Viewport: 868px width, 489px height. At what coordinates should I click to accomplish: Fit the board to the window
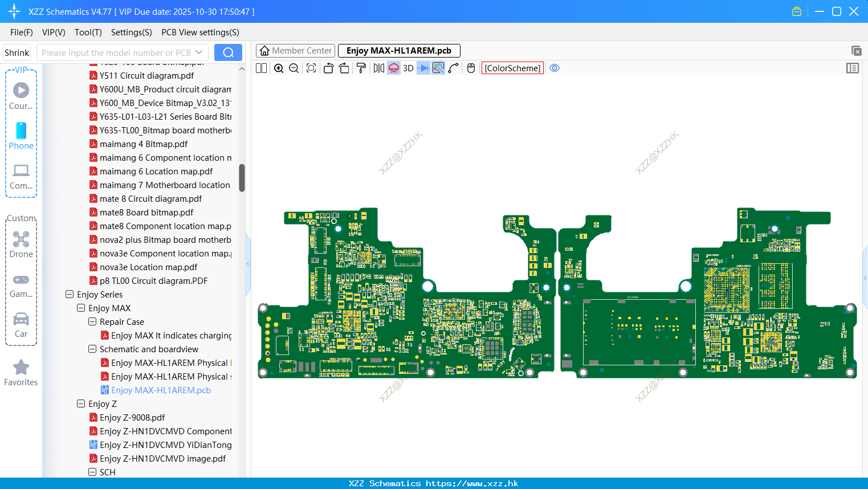point(311,68)
